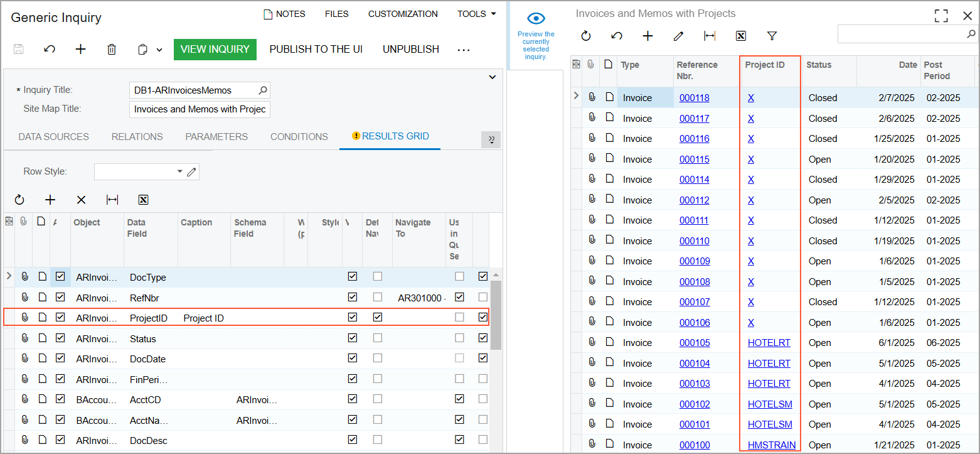Viewport: 980px width, 454px height.
Task: Delete row with X icon in Results Grid
Action: tap(81, 200)
